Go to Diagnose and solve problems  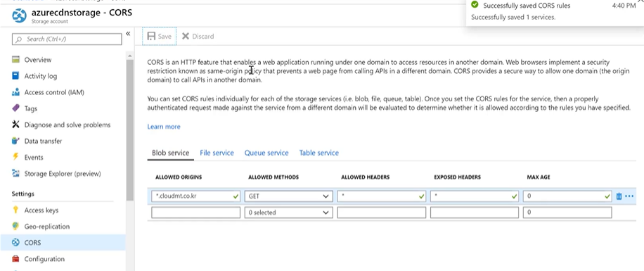point(67,125)
